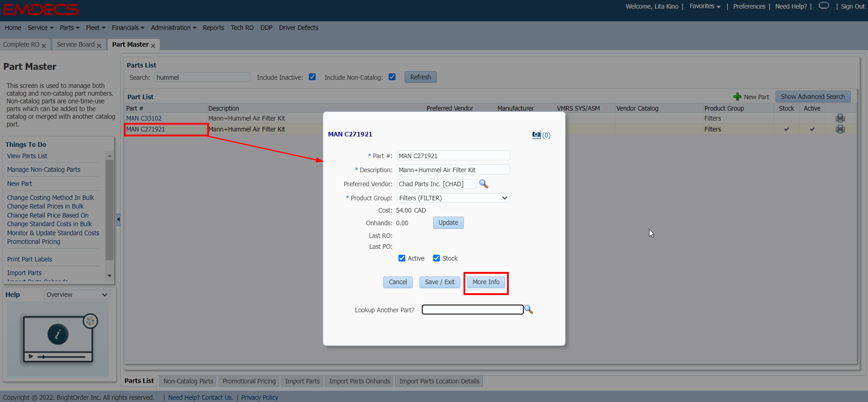Click the EMDECS logo

pos(41,9)
